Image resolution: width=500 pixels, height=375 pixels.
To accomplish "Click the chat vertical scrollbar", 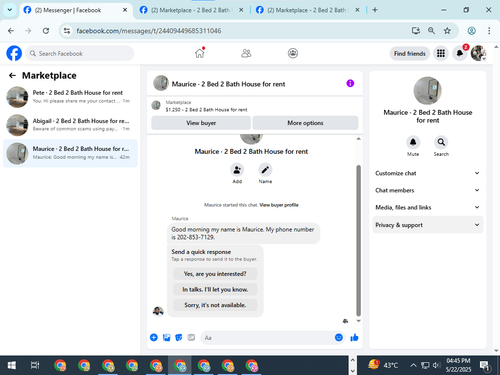I will coord(359,240).
